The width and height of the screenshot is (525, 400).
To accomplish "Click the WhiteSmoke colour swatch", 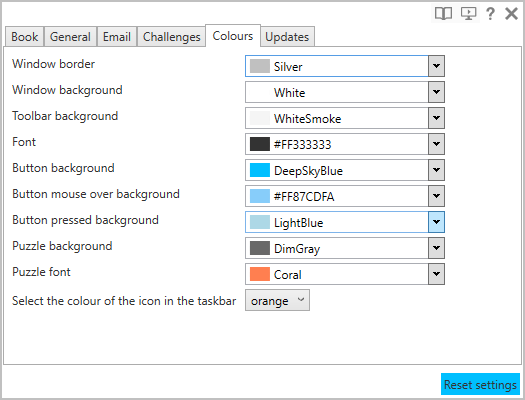I will (x=259, y=118).
